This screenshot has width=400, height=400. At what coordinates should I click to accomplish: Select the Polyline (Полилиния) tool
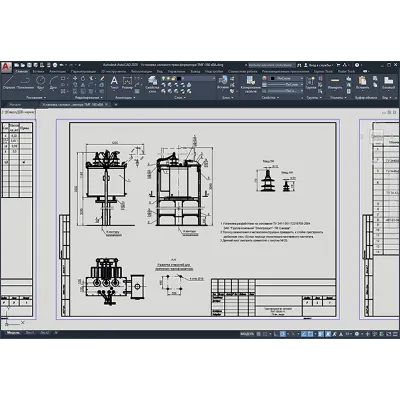pyautogui.click(x=25, y=83)
